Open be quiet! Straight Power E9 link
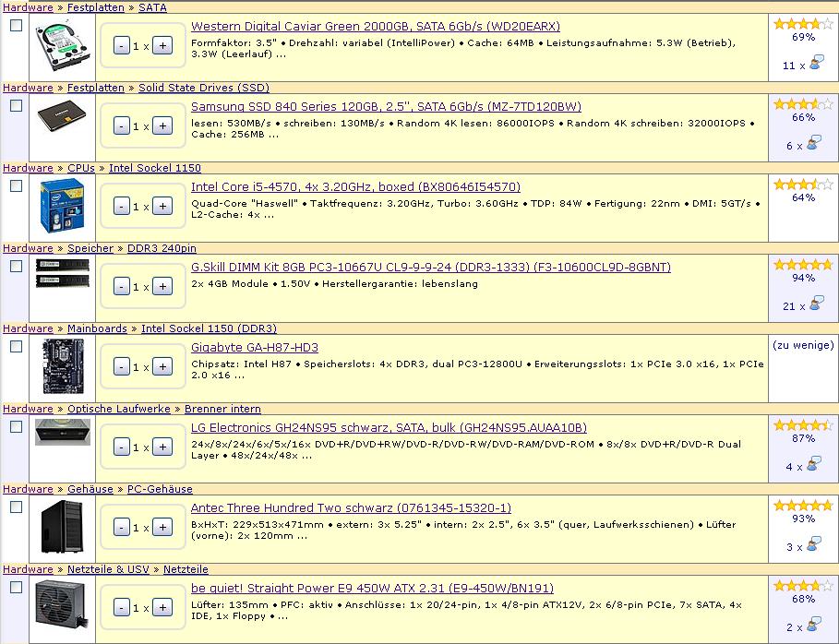This screenshot has height=644, width=839. (372, 588)
